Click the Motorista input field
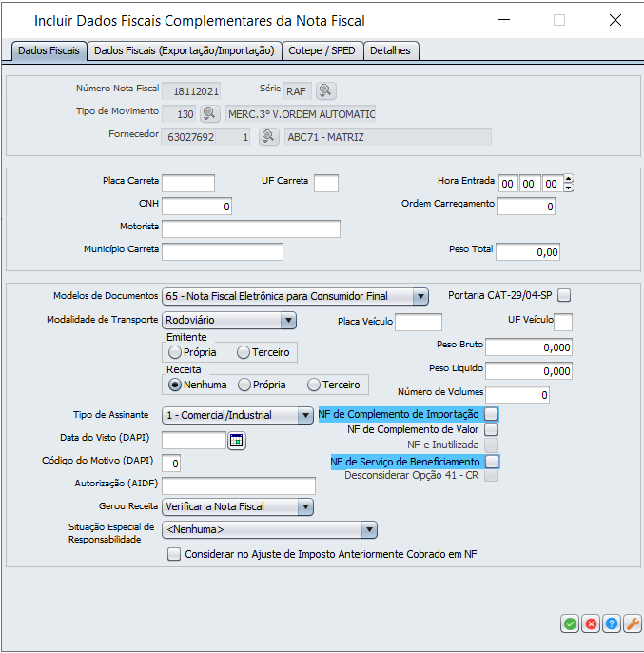 pyautogui.click(x=251, y=229)
